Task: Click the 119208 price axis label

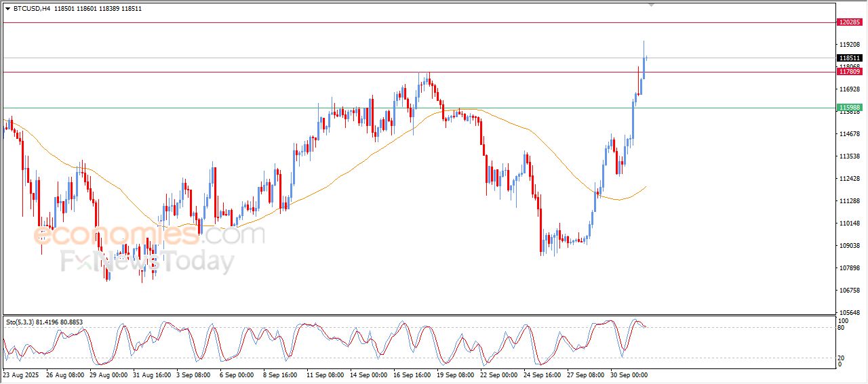Action: pyautogui.click(x=849, y=45)
